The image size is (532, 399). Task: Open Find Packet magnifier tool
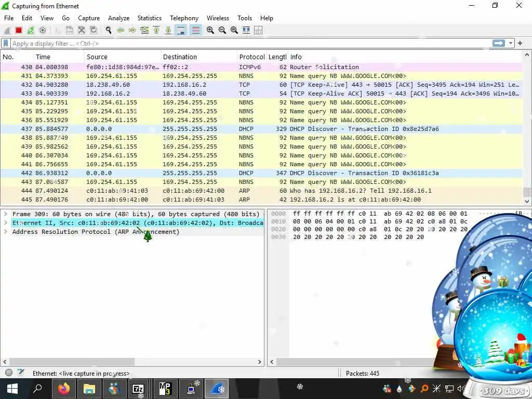click(109, 30)
